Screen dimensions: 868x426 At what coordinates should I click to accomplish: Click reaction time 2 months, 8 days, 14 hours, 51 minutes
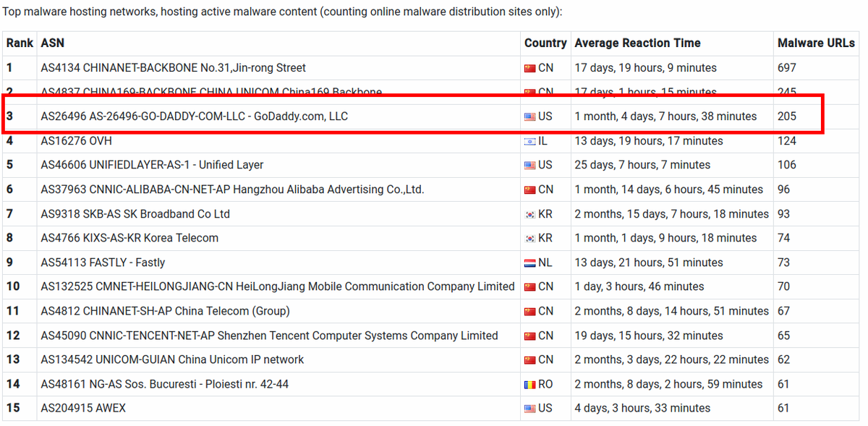point(672,311)
